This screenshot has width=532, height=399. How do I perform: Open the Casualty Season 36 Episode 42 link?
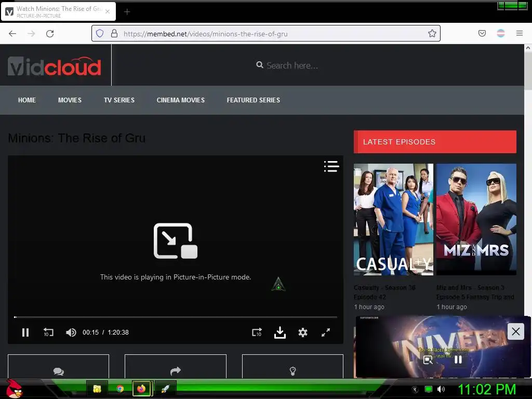(x=384, y=292)
